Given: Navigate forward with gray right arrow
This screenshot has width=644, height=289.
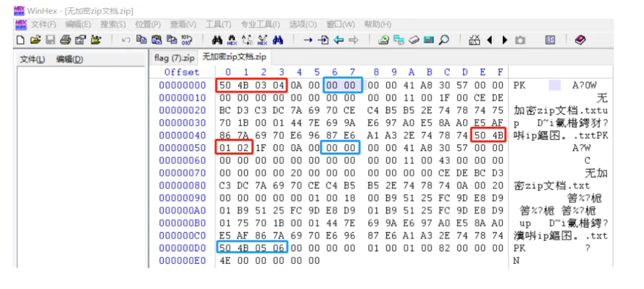Looking at the screenshot, I should 354,40.
